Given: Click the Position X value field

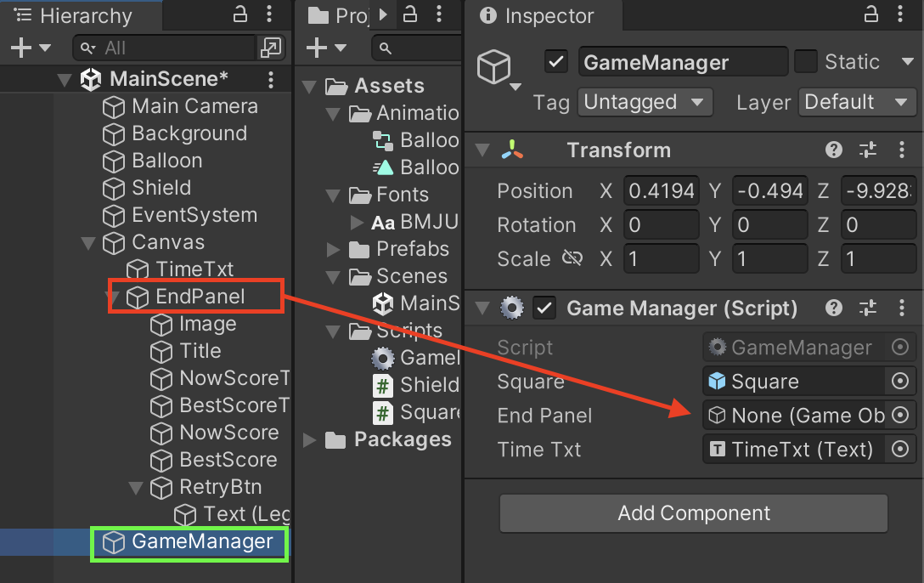Looking at the screenshot, I should click(x=662, y=191).
